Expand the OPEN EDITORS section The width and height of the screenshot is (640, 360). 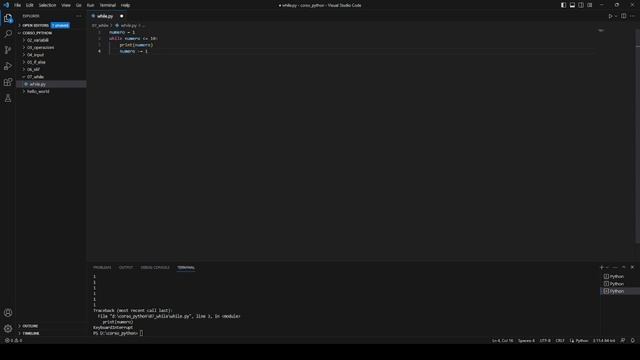[x=35, y=25]
